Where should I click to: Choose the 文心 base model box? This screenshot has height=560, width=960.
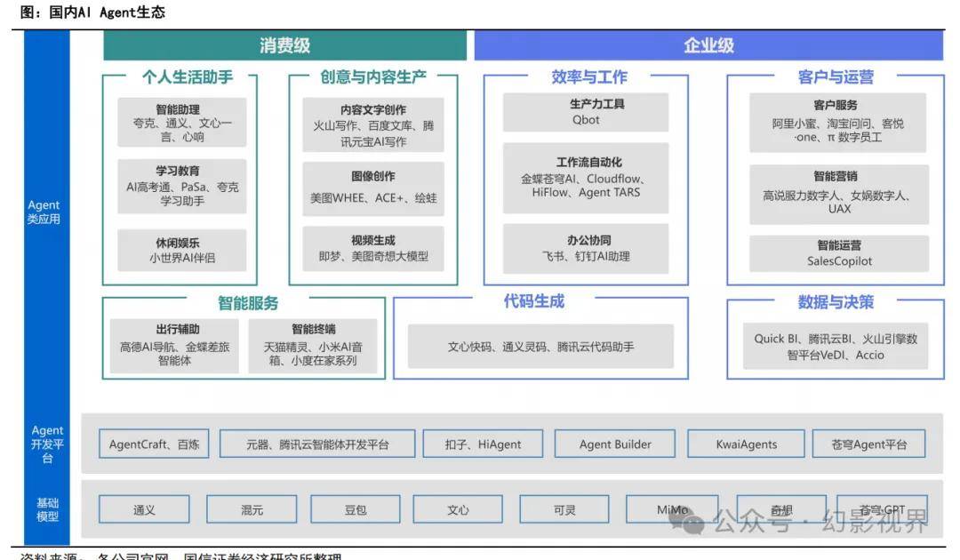458,509
